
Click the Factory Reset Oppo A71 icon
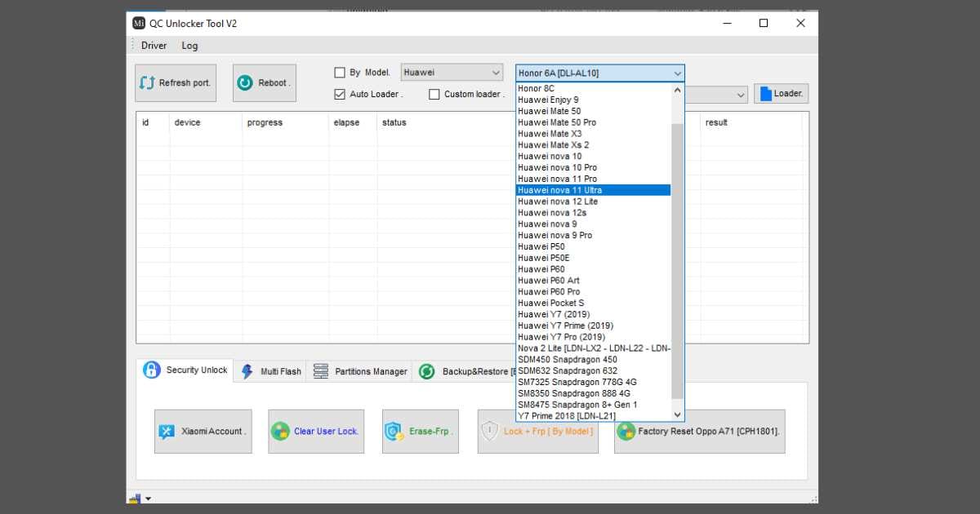[x=626, y=432]
